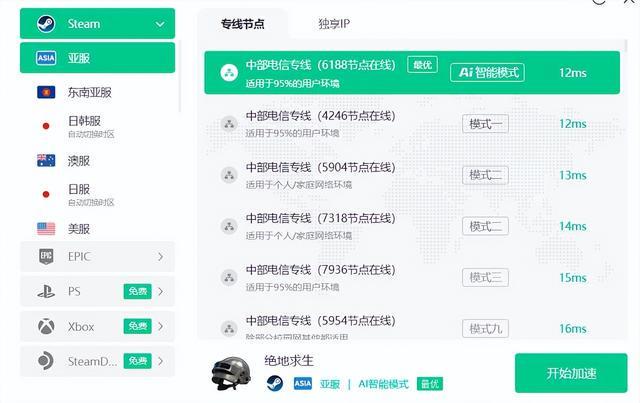640x403 pixels.
Task: Start acceleration with 开始加速 button
Action: (x=571, y=373)
